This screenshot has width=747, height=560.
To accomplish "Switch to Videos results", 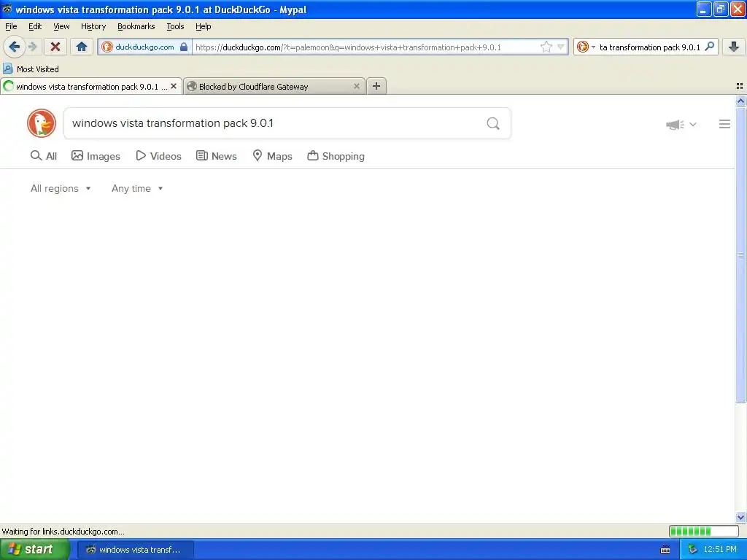I will pyautogui.click(x=158, y=156).
